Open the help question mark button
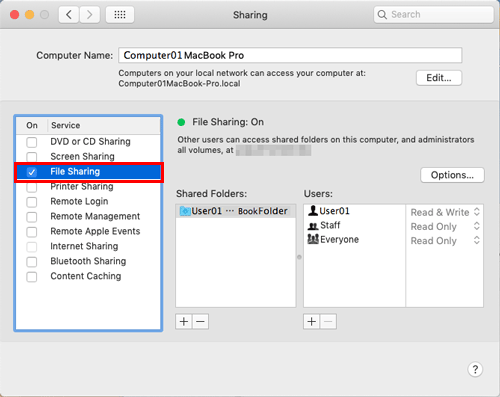This screenshot has width=500, height=397. [x=475, y=369]
